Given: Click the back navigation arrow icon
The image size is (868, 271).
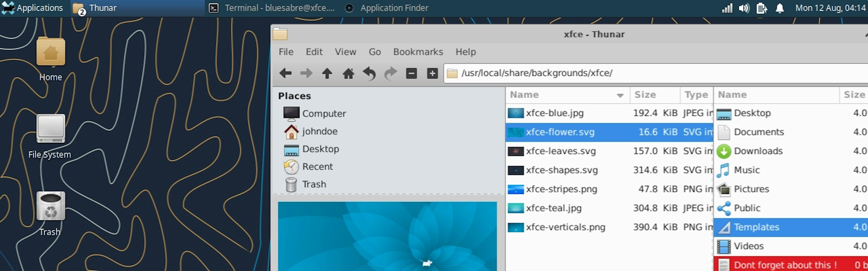Looking at the screenshot, I should [285, 73].
